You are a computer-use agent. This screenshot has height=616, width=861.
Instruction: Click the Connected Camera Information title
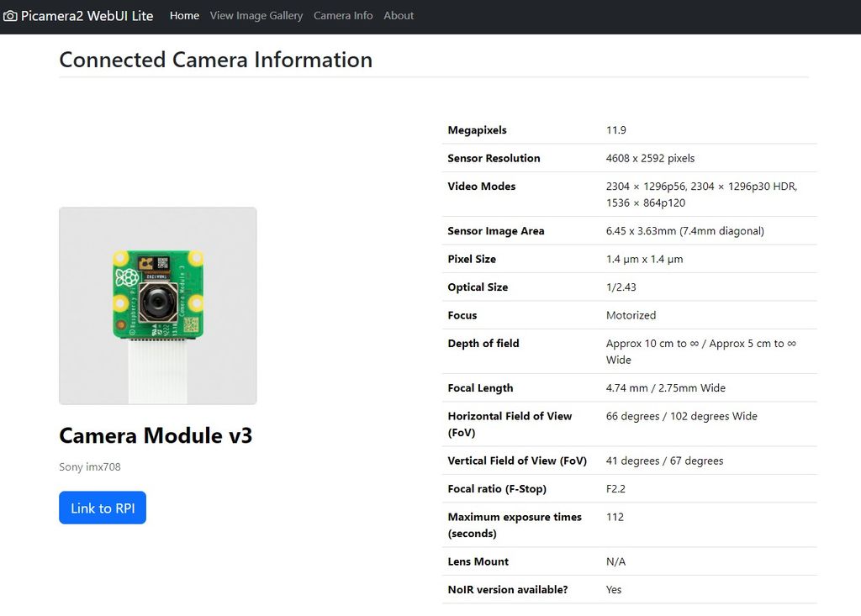[215, 60]
